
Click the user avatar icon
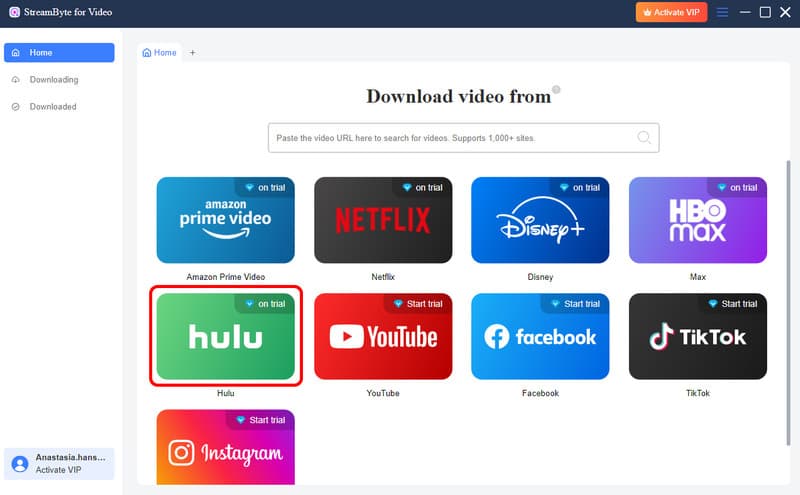pyautogui.click(x=20, y=464)
